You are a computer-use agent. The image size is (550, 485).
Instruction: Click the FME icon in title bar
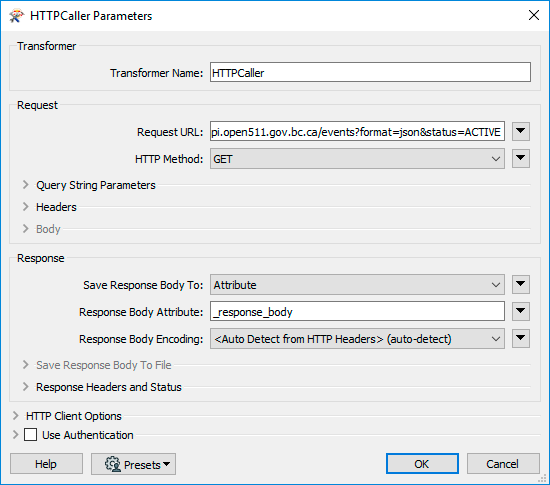tap(16, 16)
